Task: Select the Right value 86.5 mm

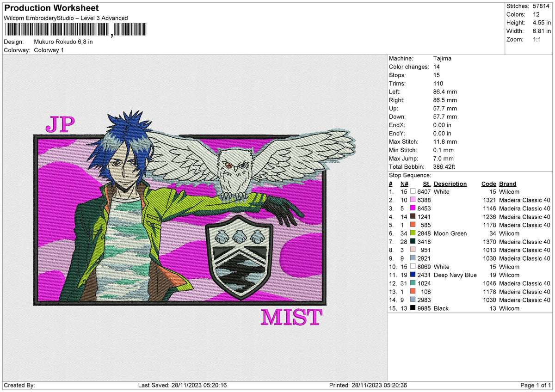Action: click(445, 100)
